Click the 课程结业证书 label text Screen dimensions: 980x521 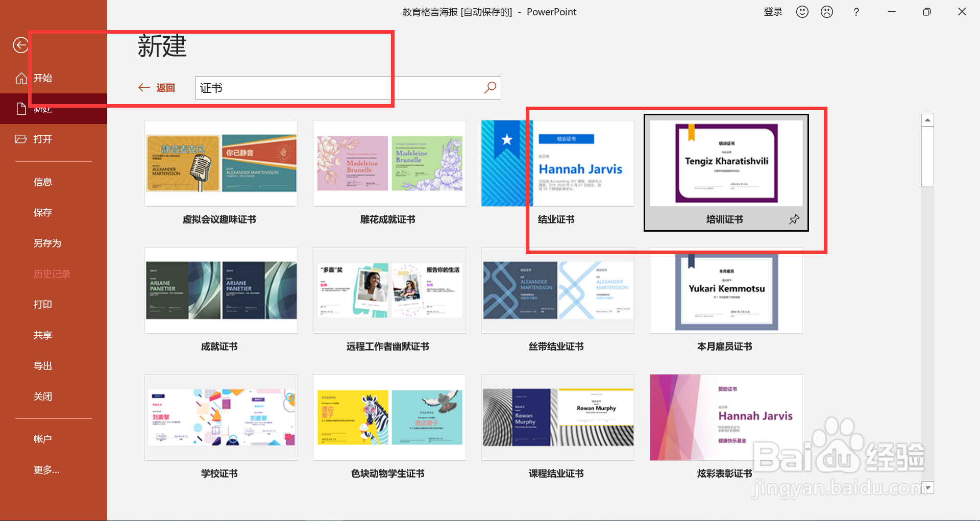[x=556, y=474]
